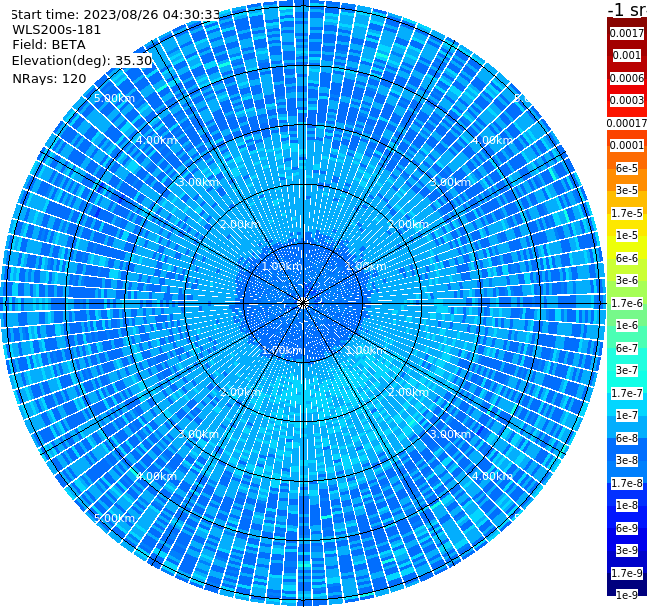Viewport: 647px width, 607px height.
Task: Click the 3e-9 colorbar label
Action: [627, 550]
